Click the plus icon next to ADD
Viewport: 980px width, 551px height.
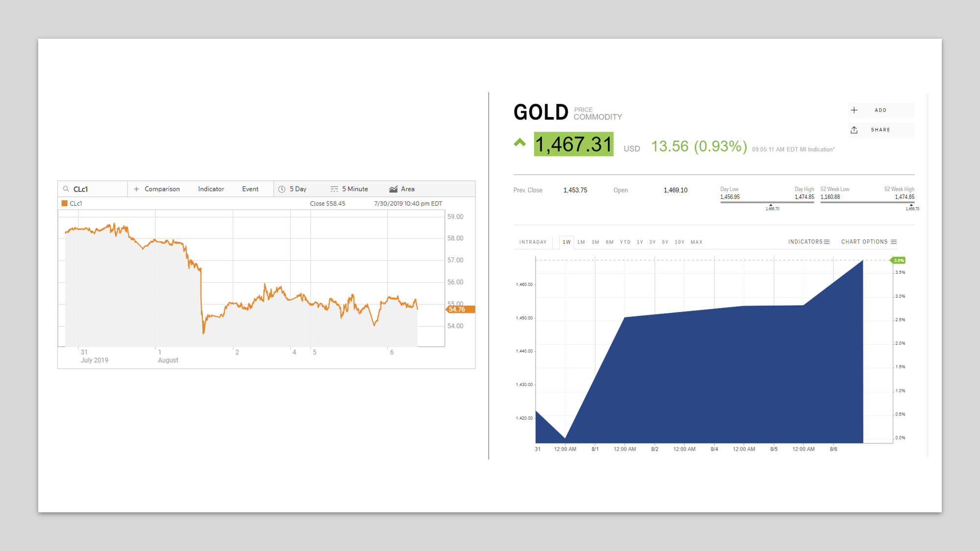(854, 110)
